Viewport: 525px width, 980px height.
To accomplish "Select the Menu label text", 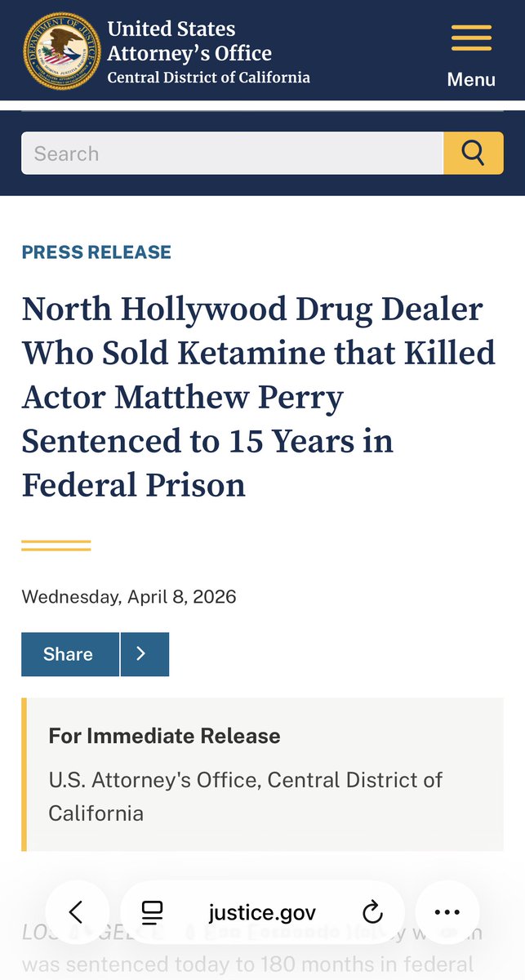I will [471, 79].
